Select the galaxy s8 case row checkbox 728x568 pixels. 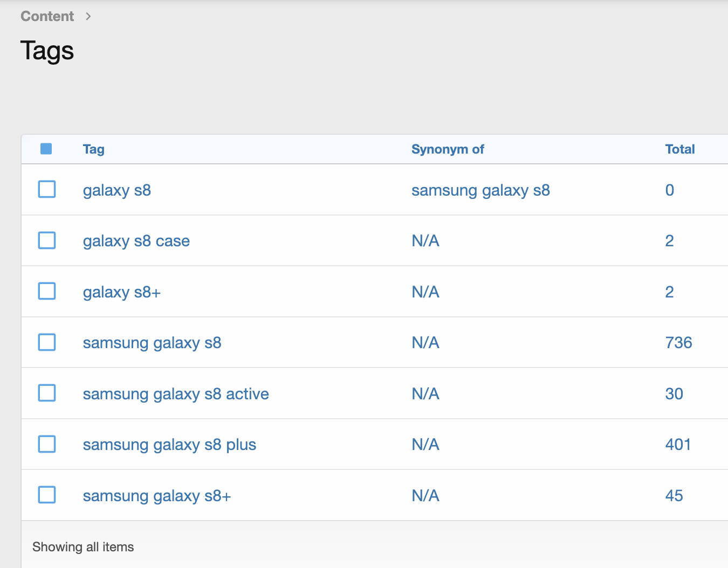[47, 240]
